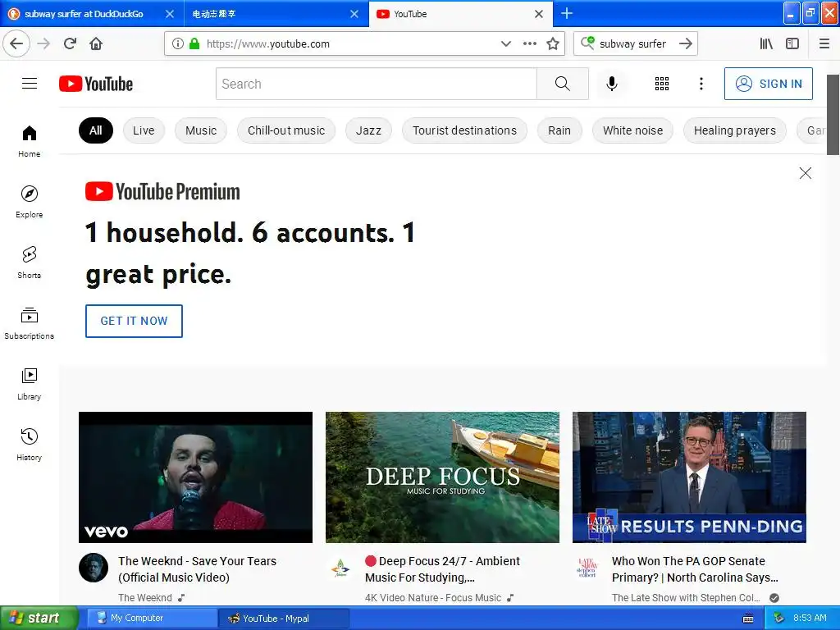840x630 pixels.
Task: Open Shorts in YouTube sidebar
Action: [x=29, y=263]
